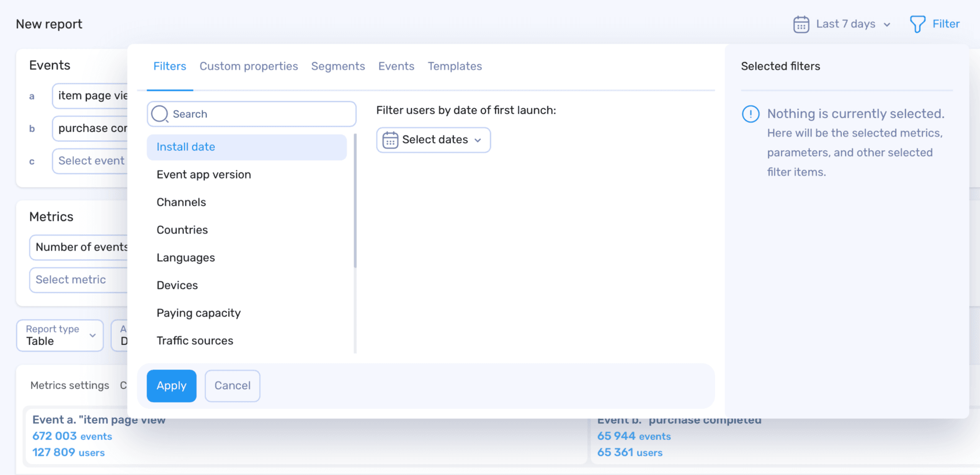Click the calendar icon inside Select dates
The height and width of the screenshot is (475, 980).
390,140
